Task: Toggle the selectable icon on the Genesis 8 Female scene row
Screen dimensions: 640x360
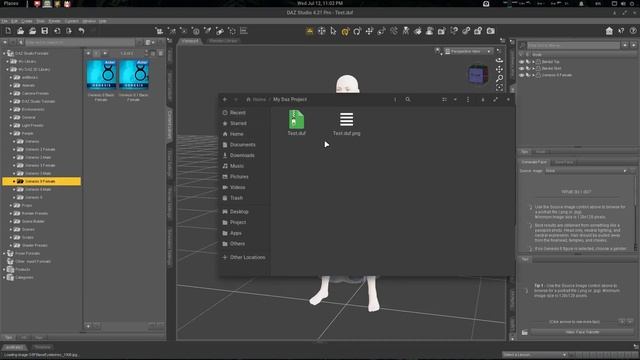Action: [528, 75]
